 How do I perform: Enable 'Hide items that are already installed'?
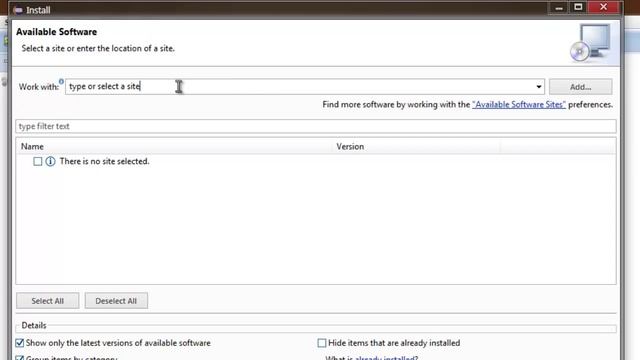point(322,343)
